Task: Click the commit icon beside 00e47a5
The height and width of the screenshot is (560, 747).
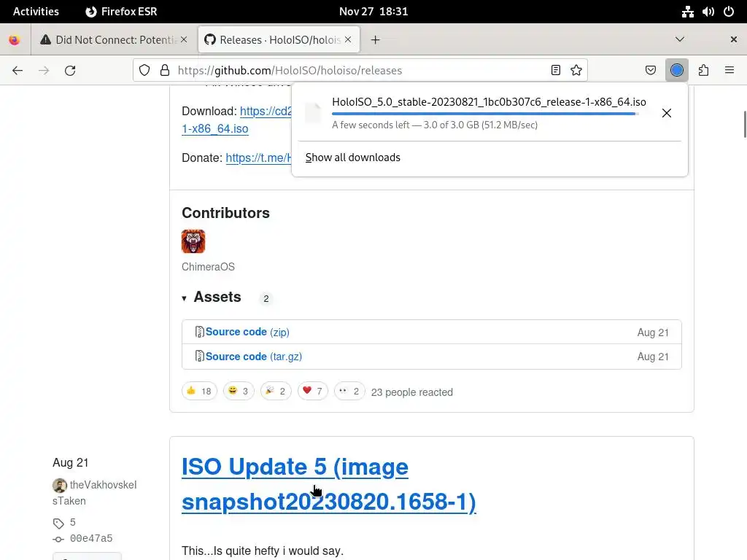Action: pos(58,539)
